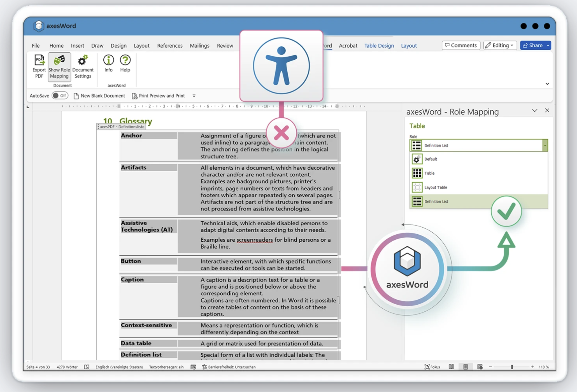Switch to the Mailings tab
Screen dimensions: 577x392
coord(199,46)
